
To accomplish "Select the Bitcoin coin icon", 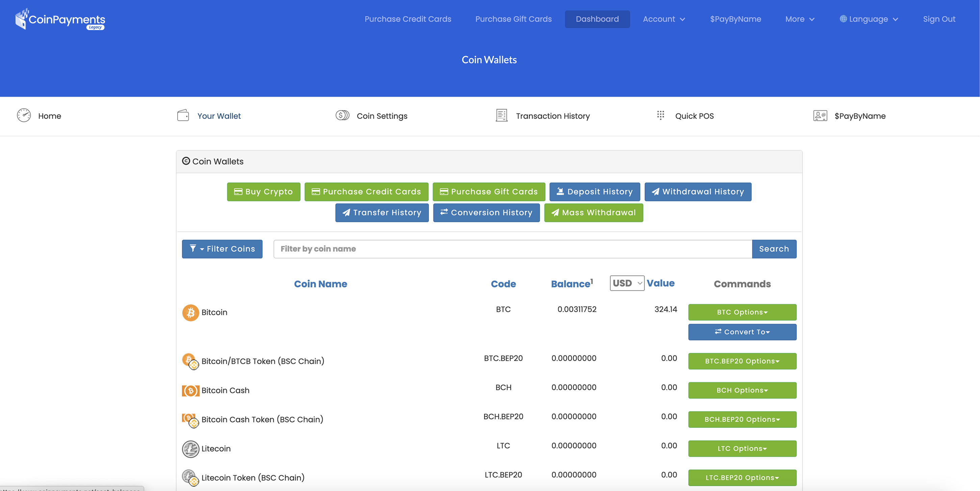I will 190,312.
